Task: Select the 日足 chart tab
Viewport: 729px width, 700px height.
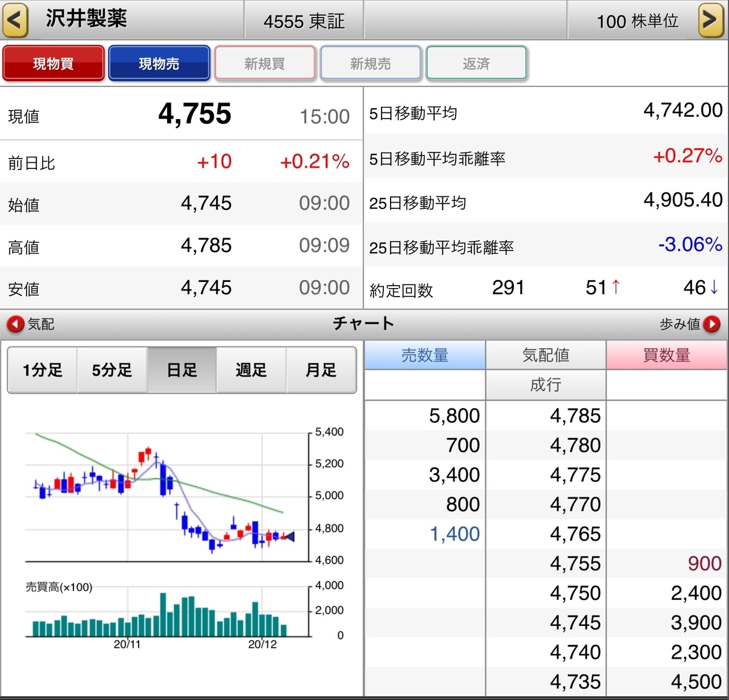Action: 182,370
